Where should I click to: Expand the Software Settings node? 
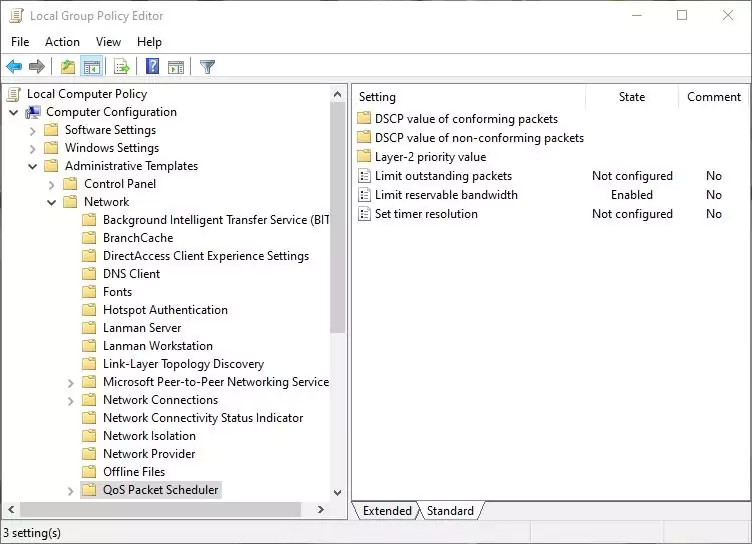[33, 130]
